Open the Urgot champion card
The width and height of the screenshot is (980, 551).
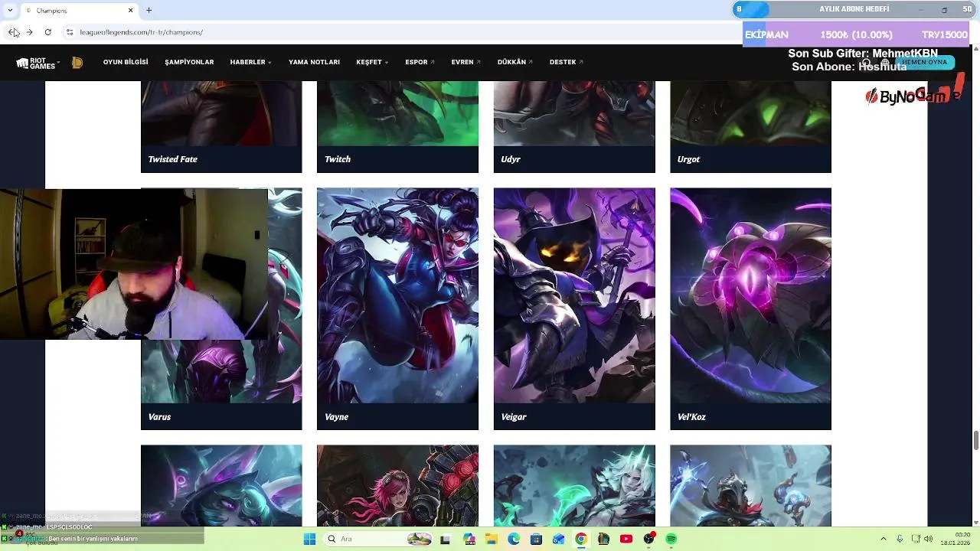coord(750,127)
